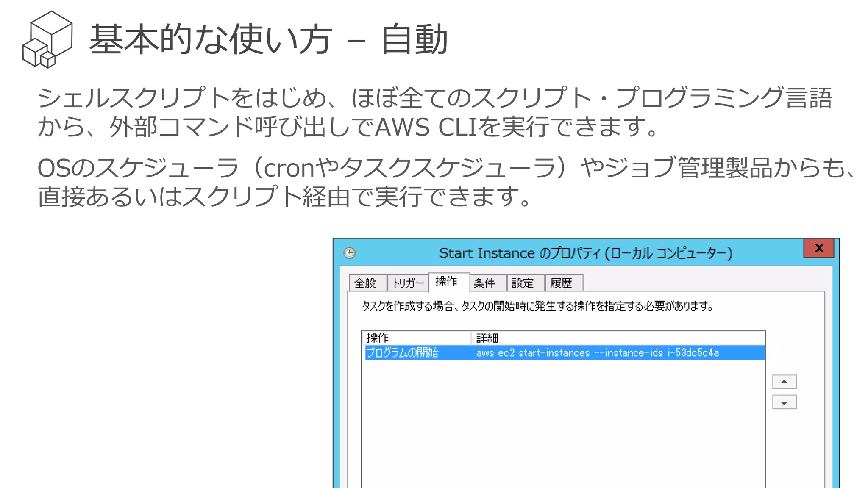Click the 操作 column header
This screenshot has height=488, width=868.
[416, 338]
